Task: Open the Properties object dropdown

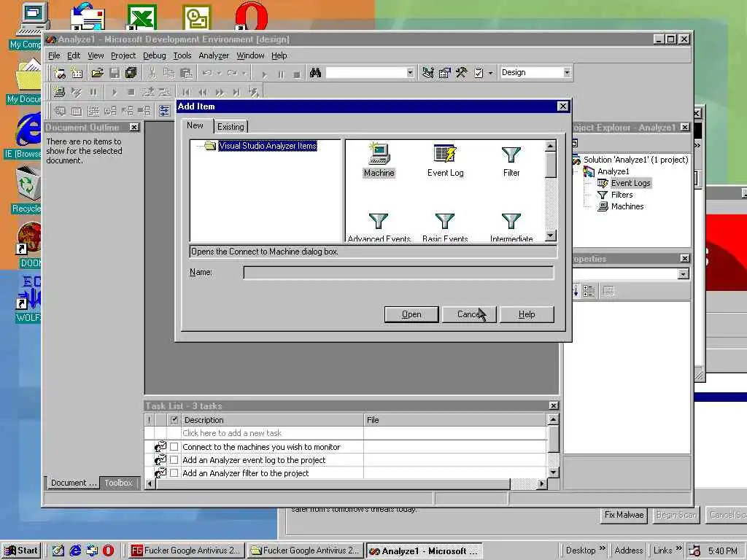Action: 684,274
